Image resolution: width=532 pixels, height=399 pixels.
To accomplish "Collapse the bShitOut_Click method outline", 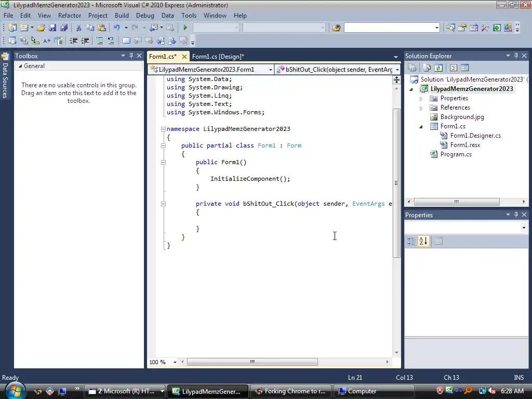I will [163, 204].
